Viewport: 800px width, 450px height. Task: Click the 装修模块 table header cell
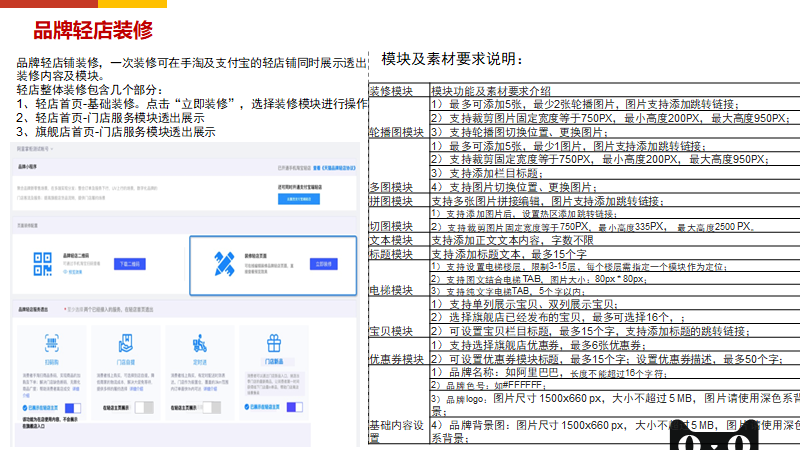pos(399,90)
